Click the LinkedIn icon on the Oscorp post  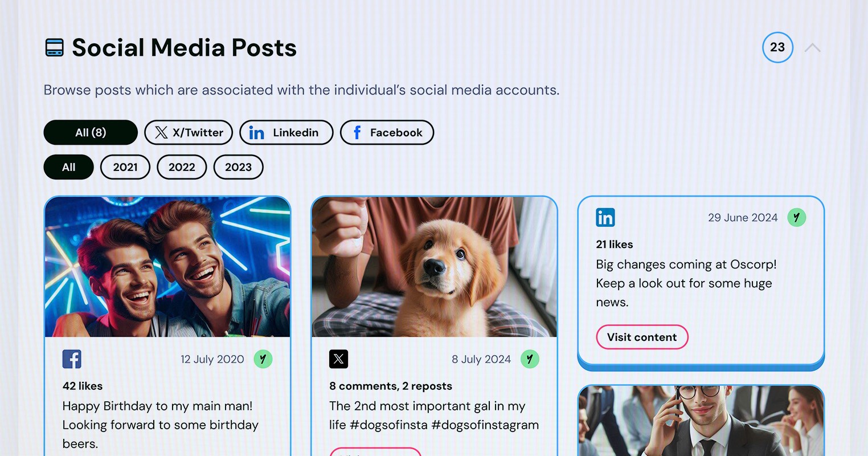(x=605, y=217)
